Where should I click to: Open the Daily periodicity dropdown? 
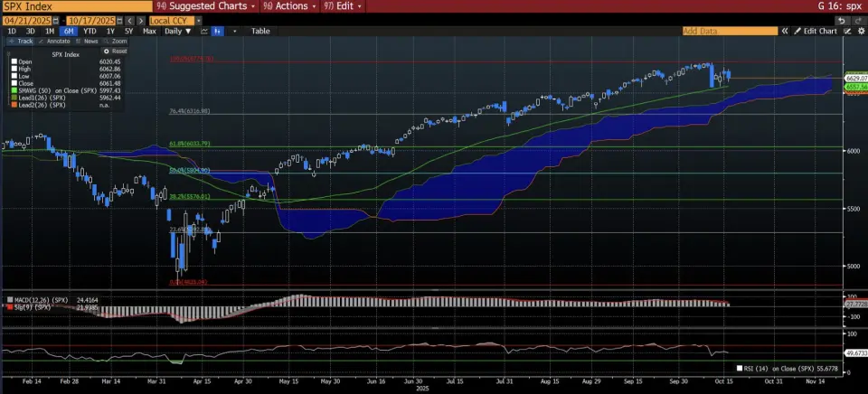(x=177, y=31)
